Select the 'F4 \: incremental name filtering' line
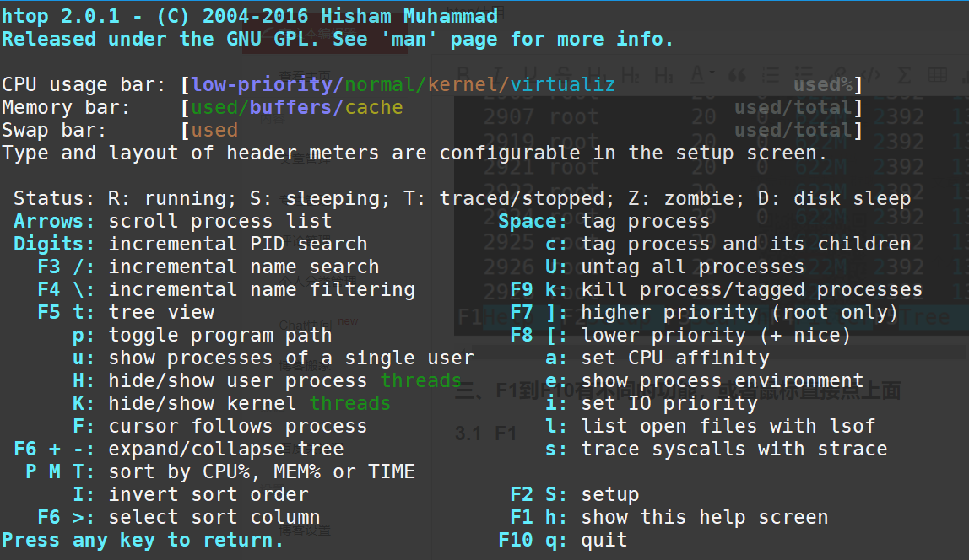 tap(226, 290)
